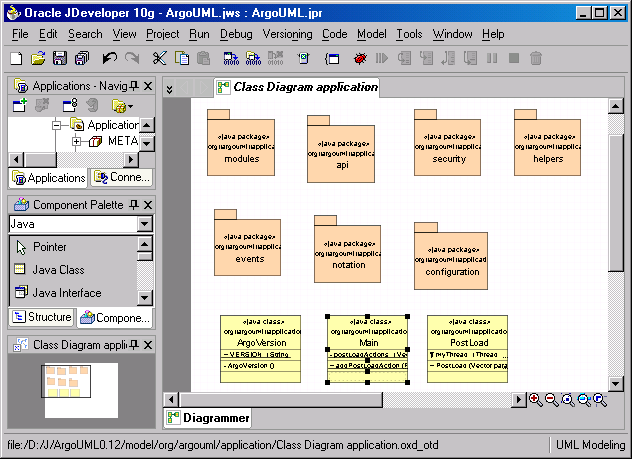632x459 pixels.
Task: Click the Cut scissors icon
Action: (159, 58)
